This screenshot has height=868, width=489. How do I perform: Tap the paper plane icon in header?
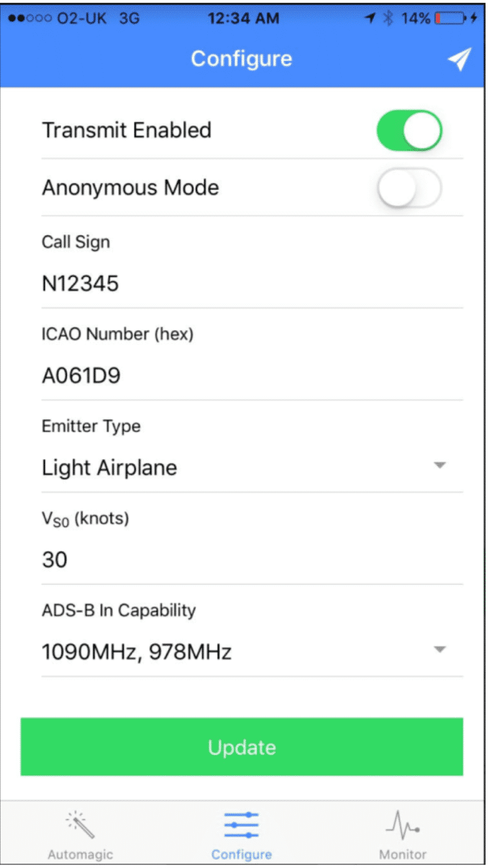pyautogui.click(x=459, y=59)
